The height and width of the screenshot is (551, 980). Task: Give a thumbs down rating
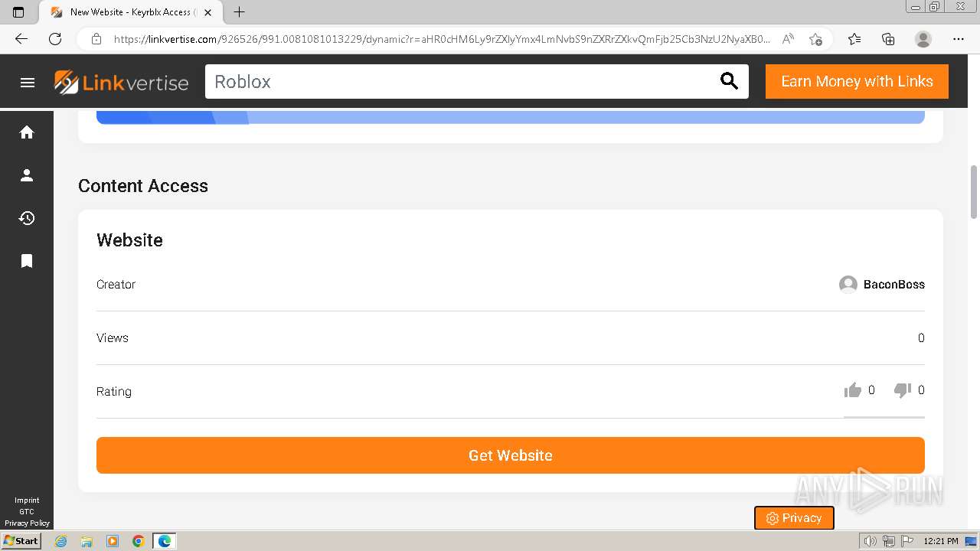[x=903, y=390]
